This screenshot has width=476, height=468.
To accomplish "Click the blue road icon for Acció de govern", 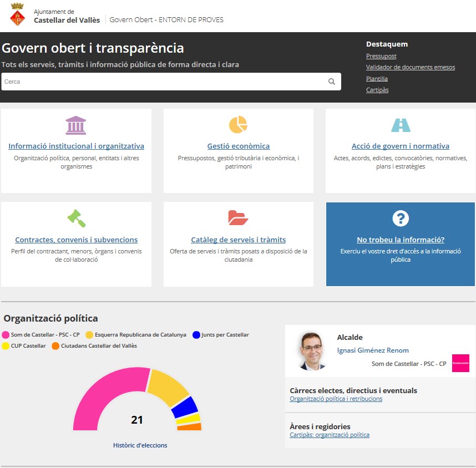I will [400, 125].
